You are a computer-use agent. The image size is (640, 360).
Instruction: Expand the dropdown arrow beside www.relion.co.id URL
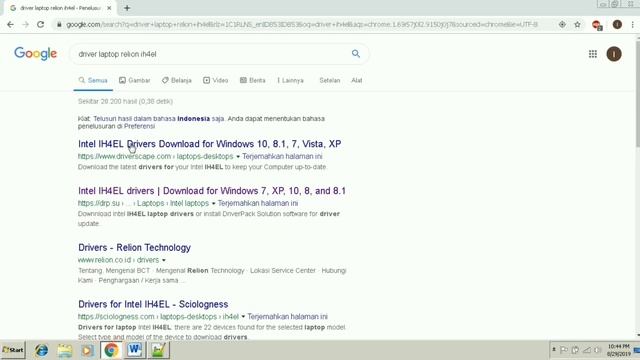[164, 260]
